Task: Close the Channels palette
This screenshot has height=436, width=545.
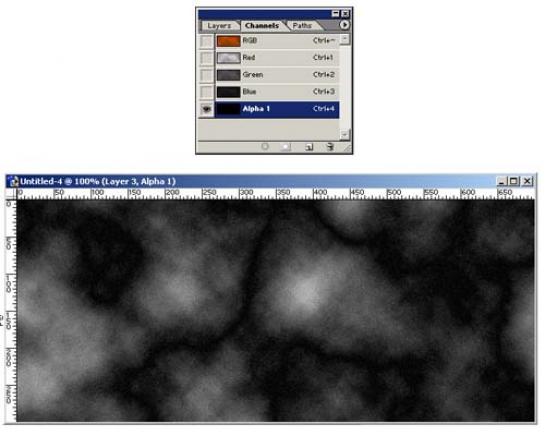Action: pos(345,14)
